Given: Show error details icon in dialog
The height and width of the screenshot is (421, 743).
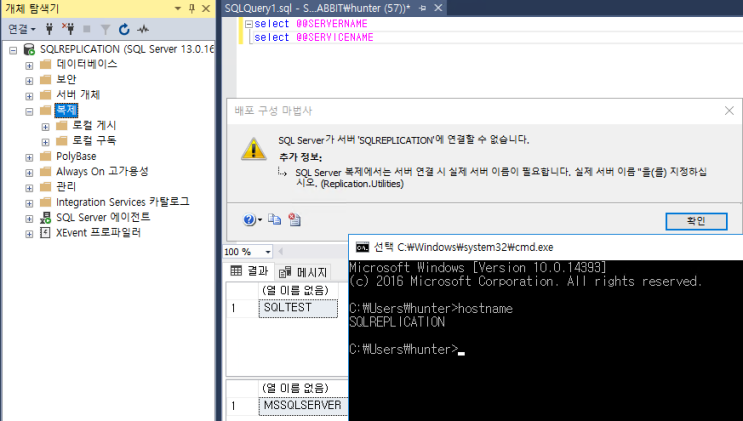Looking at the screenshot, I should [x=295, y=220].
